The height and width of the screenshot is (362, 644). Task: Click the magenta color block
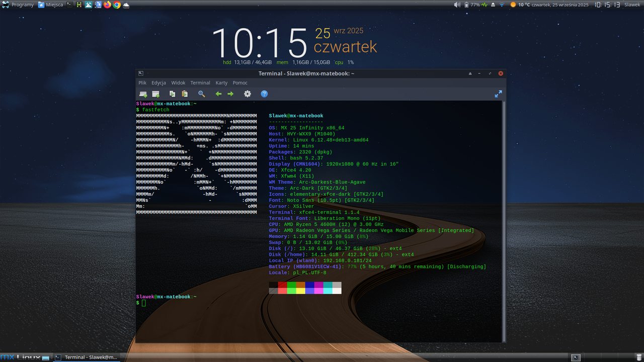pyautogui.click(x=319, y=285)
